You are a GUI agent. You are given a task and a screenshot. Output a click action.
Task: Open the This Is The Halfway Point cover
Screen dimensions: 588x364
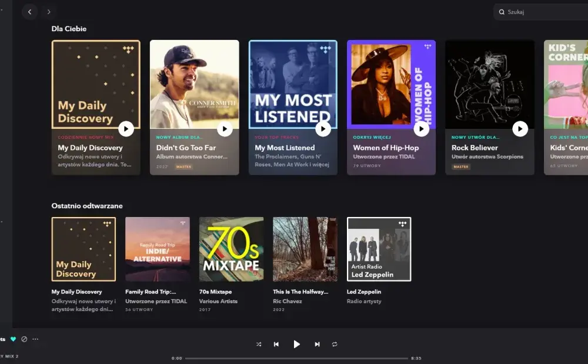(x=305, y=249)
